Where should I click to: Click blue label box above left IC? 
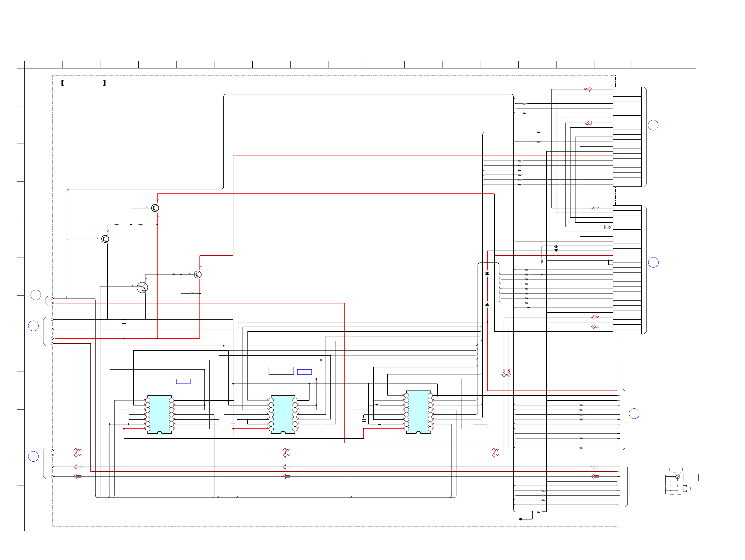tap(183, 381)
